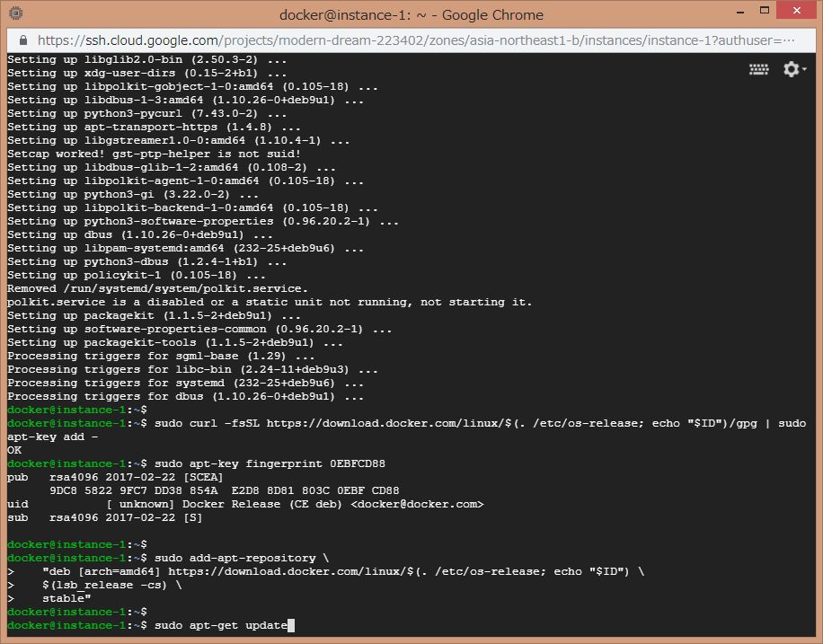Click 'Setting up dbus (1.10.26-0+deb9u1)' line
This screenshot has width=823, height=644.
click(x=139, y=234)
